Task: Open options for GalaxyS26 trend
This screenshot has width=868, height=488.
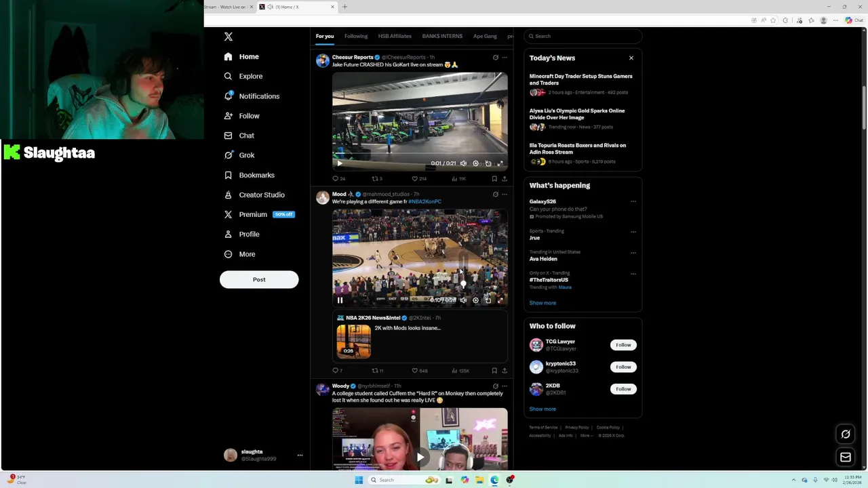Action: tap(633, 201)
